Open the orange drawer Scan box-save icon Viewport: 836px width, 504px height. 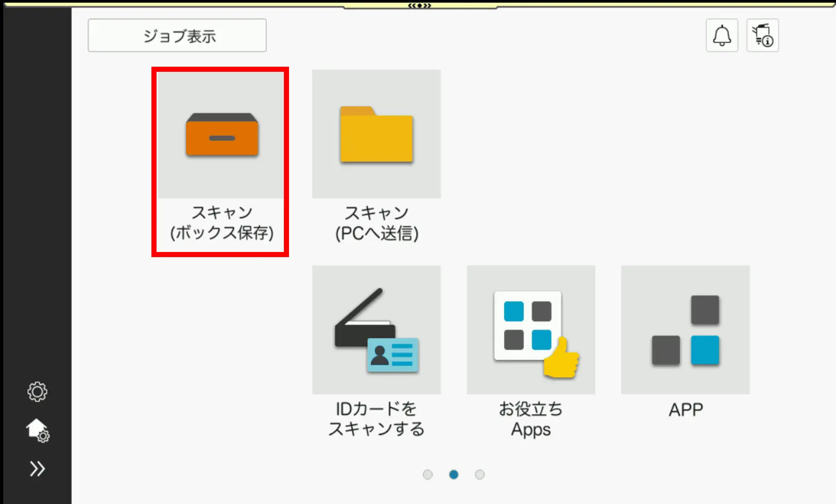pos(221,134)
